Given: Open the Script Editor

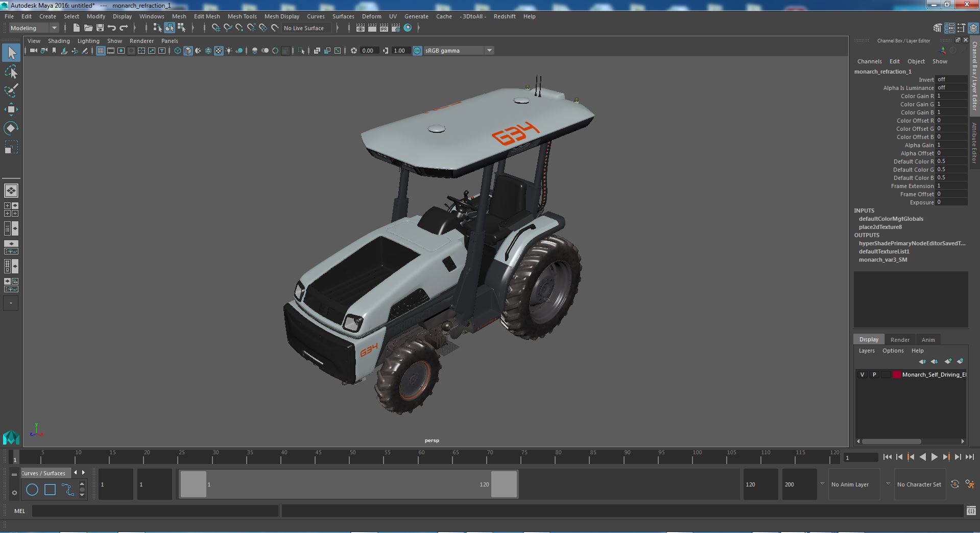Looking at the screenshot, I should point(971,511).
